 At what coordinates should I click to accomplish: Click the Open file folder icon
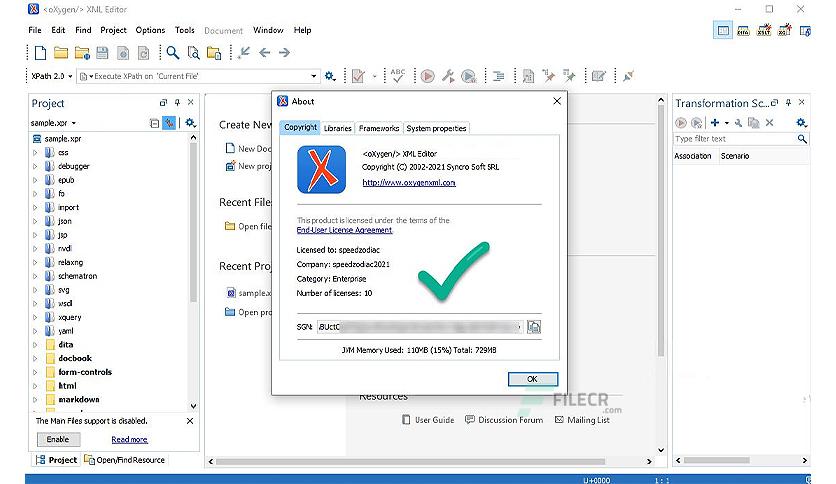pyautogui.click(x=61, y=53)
